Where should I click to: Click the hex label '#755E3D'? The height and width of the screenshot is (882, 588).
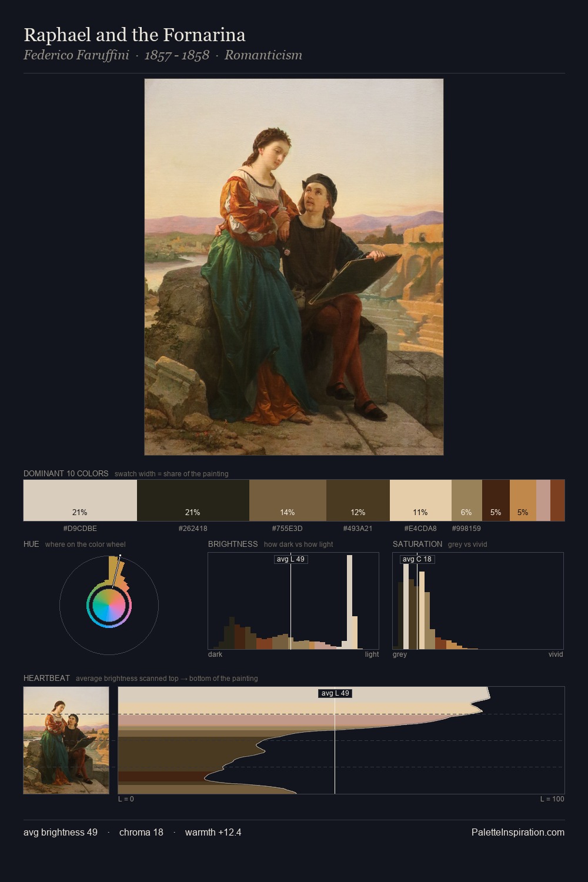point(288,528)
